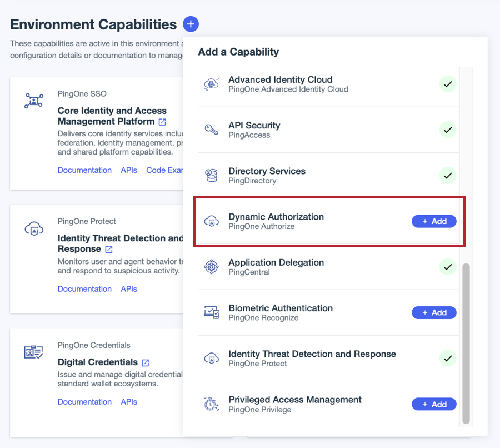Click the PingOne Recognize subtitle
This screenshot has width=500, height=448.
pos(263,318)
